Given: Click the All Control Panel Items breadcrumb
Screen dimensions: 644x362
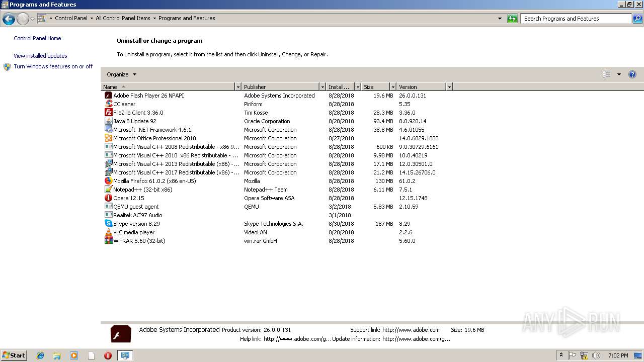Looking at the screenshot, I should click(123, 18).
